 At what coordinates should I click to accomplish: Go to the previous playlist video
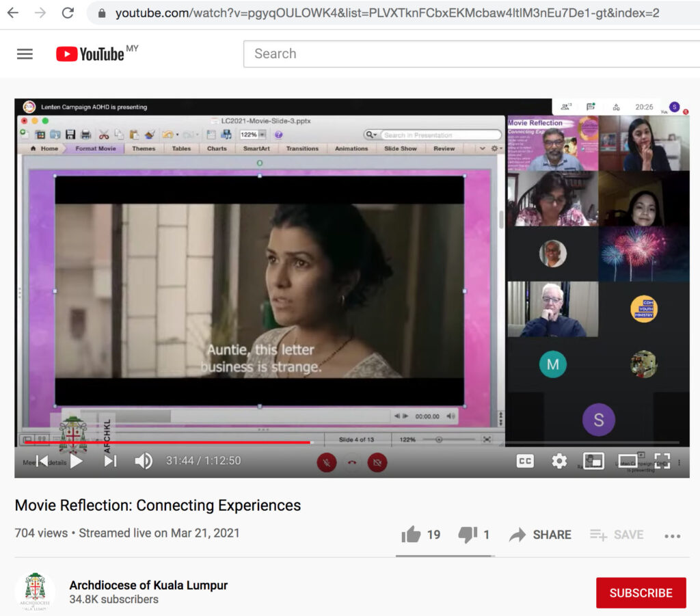click(42, 461)
